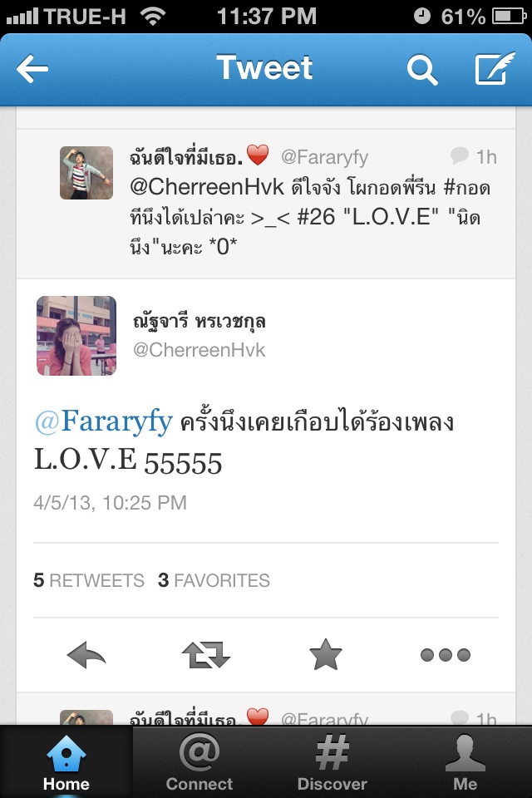
Task: Favorite the tweet with star icon
Action: pos(325,654)
